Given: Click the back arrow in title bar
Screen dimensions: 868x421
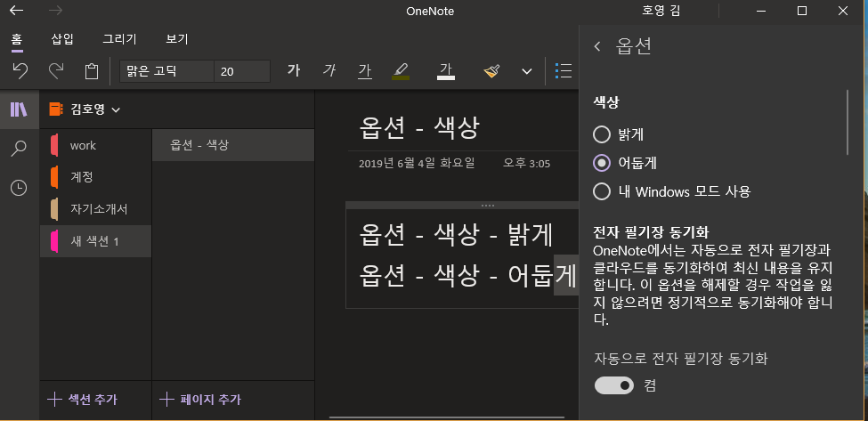Looking at the screenshot, I should tap(17, 11).
